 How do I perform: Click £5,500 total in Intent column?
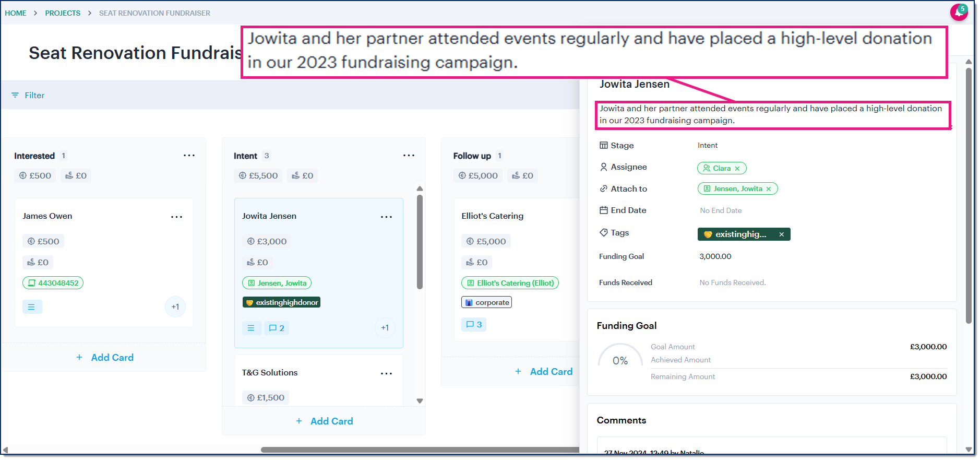tap(259, 176)
